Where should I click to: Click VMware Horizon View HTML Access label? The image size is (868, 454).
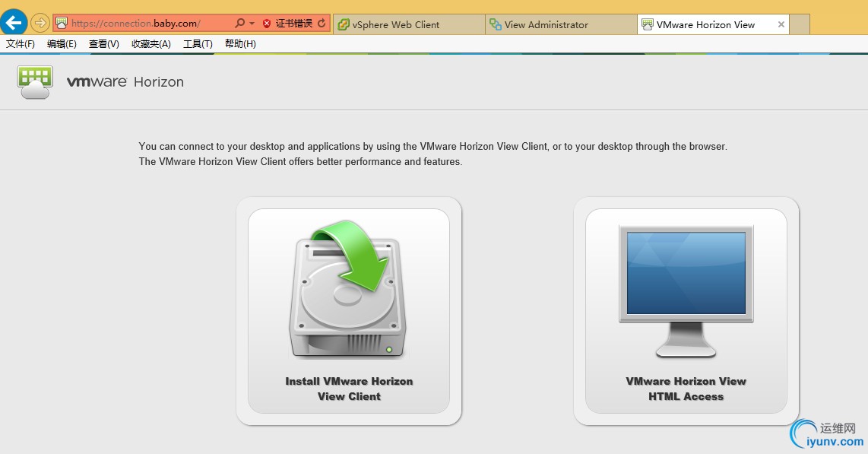click(686, 389)
